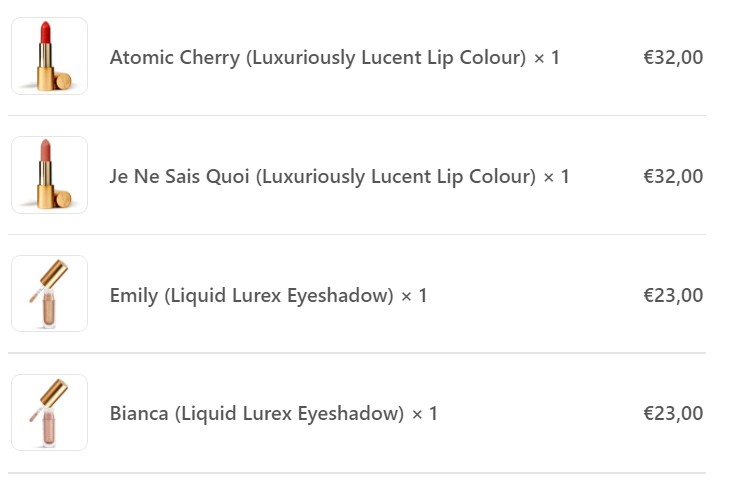Click the Atomic Cherry €32,00 price
Viewport: 735px width, 491px height.
pos(673,58)
